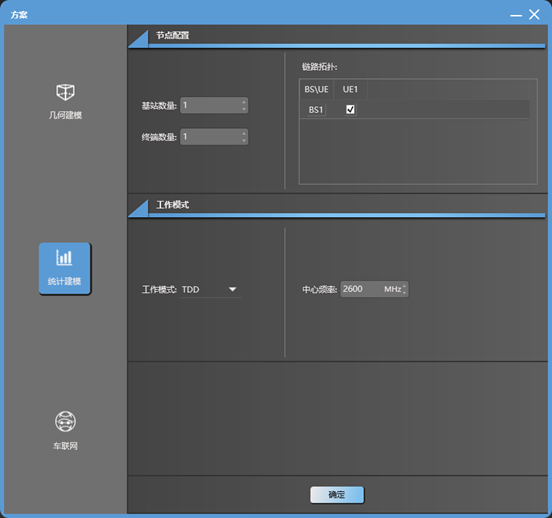Click the 中心频率 2600 MHz field
The width and height of the screenshot is (552, 518).
pyautogui.click(x=374, y=289)
